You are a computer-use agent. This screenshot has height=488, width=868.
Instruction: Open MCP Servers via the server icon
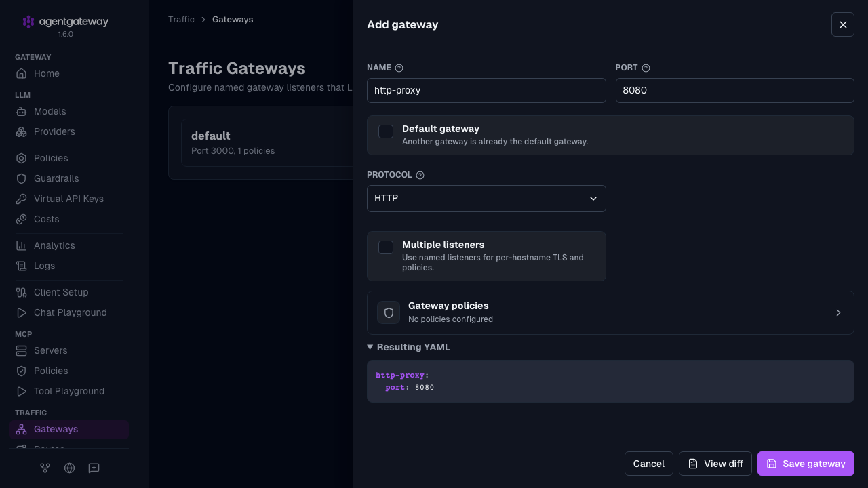point(22,350)
